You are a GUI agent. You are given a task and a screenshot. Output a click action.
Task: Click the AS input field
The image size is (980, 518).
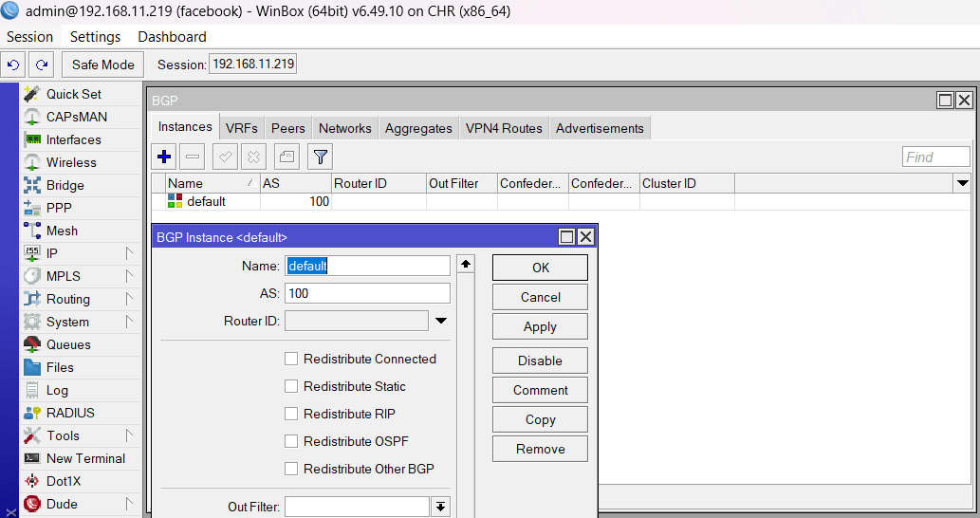tap(367, 293)
